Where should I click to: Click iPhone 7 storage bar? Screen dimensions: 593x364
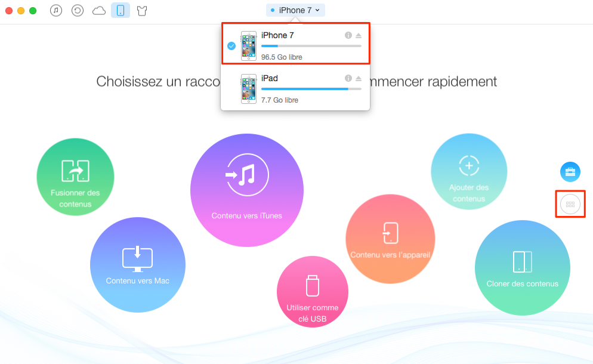point(311,46)
